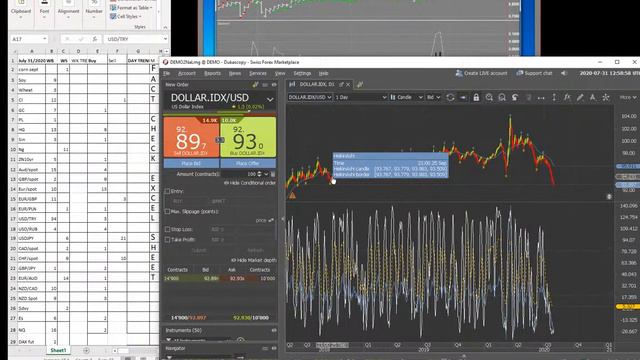Image resolution: width=640 pixels, height=360 pixels.
Task: Open the File menu in Dukascopy
Action: click(167, 73)
